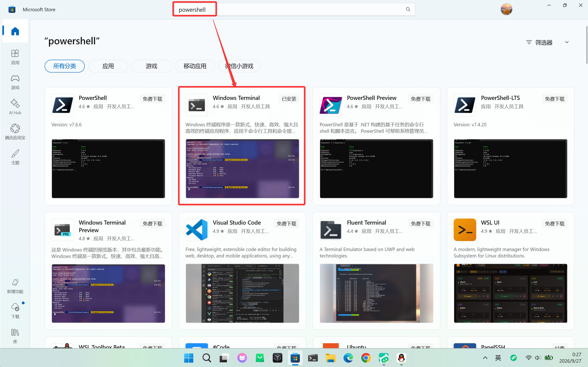Show hidden tray icons chevron

(485, 358)
